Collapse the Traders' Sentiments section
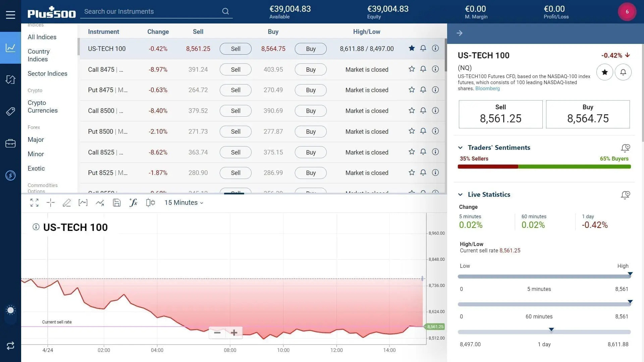The height and width of the screenshot is (362, 644). coord(460,147)
